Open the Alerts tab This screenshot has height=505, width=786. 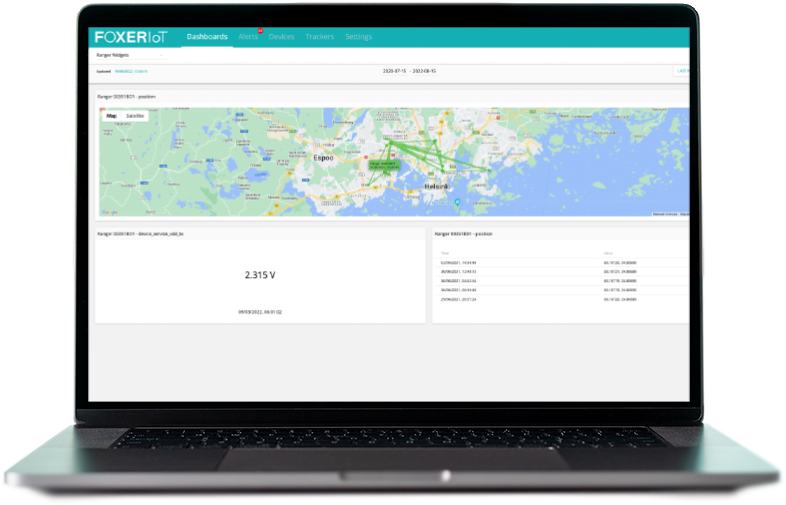[x=248, y=37]
